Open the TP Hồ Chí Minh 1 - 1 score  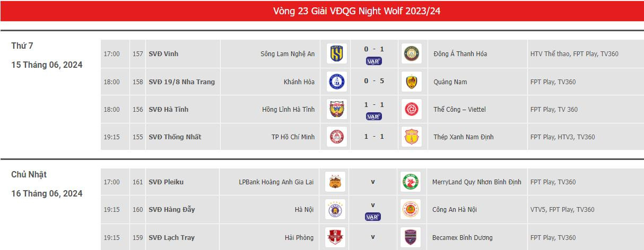373,137
